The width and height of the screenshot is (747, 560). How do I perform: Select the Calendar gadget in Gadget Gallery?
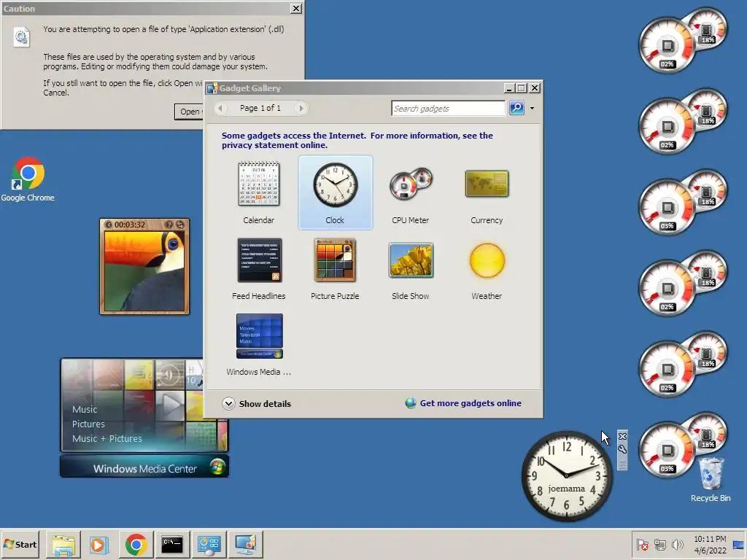click(259, 192)
